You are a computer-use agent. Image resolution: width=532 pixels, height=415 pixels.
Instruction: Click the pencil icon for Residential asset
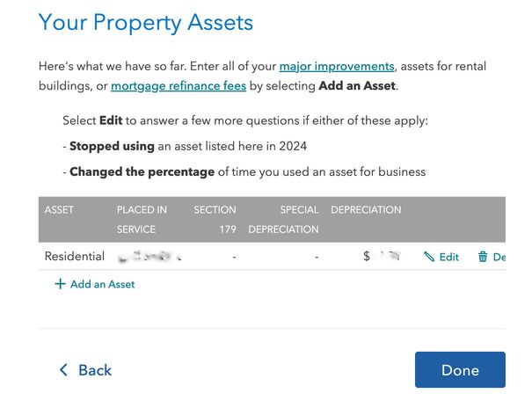point(429,257)
